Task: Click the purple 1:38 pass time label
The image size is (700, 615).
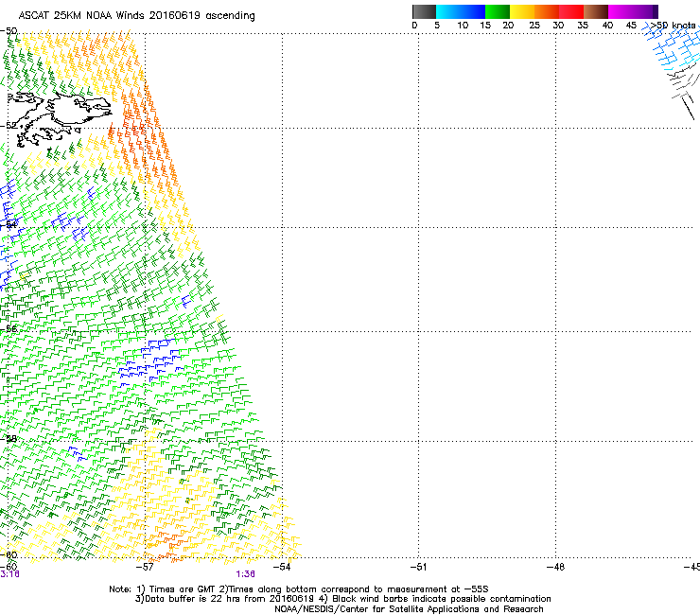Action: [x=246, y=574]
